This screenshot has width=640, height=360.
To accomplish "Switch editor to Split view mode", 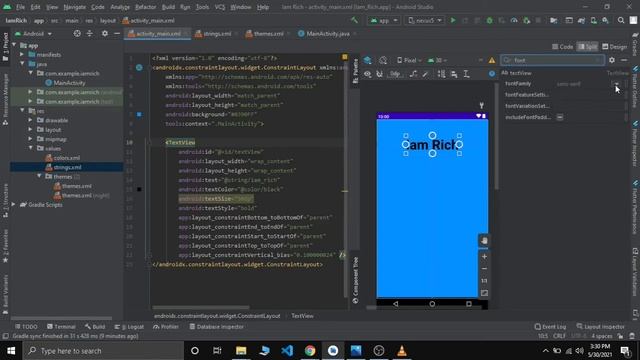I will point(587,47).
